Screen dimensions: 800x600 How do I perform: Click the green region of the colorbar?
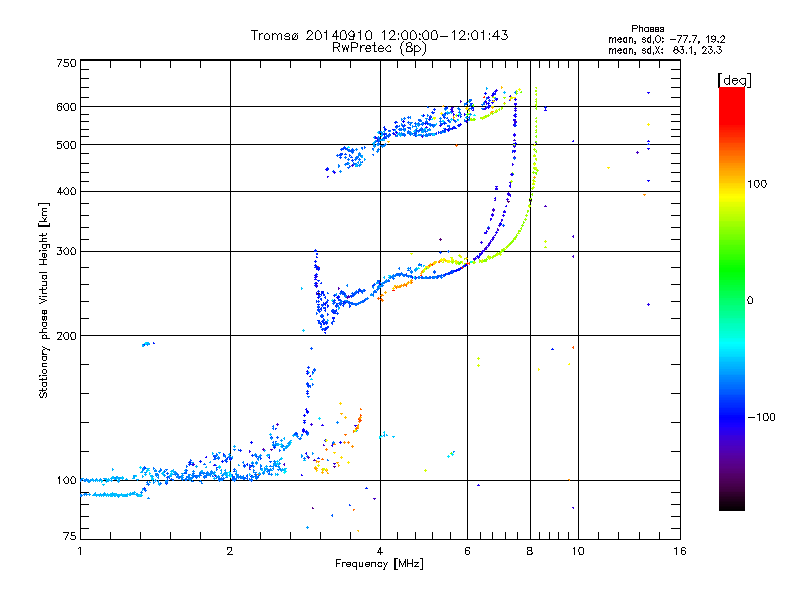point(732,270)
